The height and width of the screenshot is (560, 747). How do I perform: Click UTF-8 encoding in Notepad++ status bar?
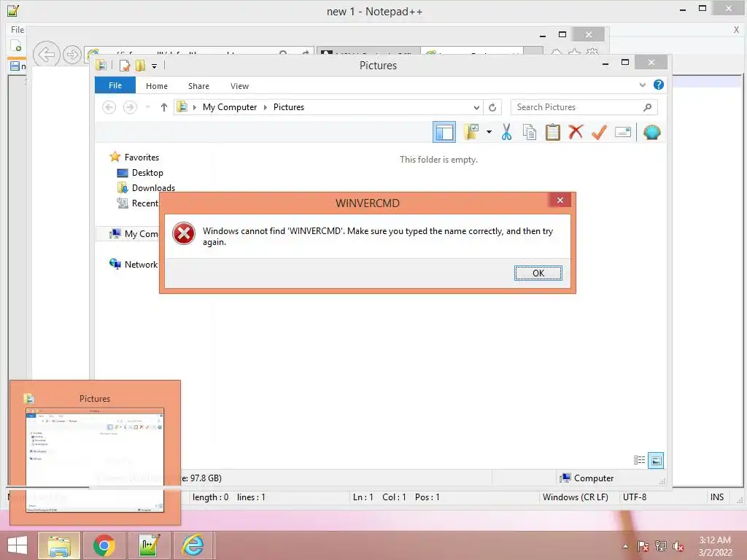635,497
